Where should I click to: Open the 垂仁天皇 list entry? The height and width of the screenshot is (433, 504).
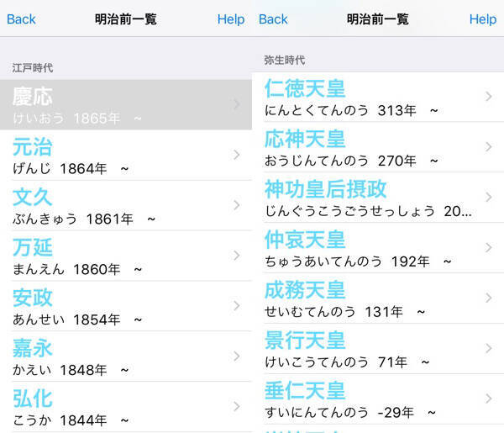tap(370, 399)
